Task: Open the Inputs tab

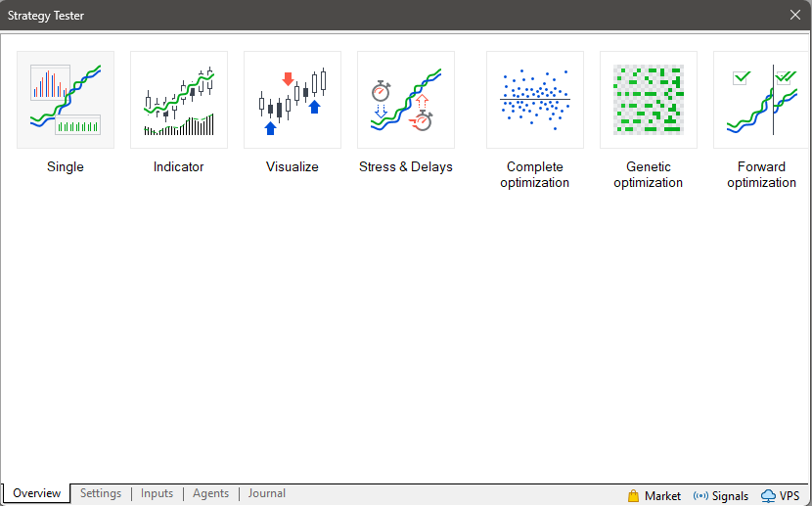Action: (157, 493)
